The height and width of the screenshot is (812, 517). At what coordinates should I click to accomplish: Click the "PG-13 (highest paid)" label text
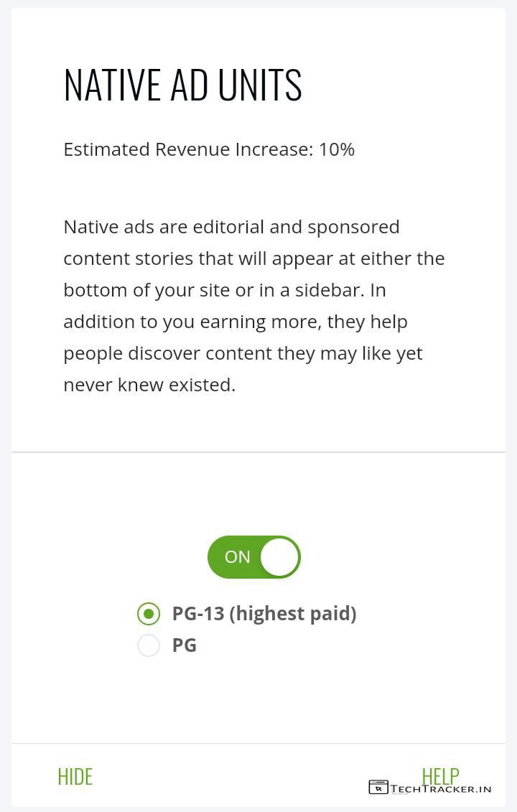[264, 614]
